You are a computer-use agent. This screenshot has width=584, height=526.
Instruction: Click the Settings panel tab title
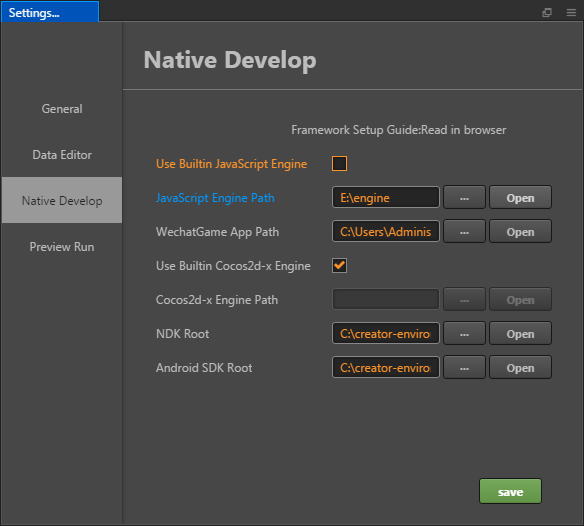pyautogui.click(x=50, y=12)
